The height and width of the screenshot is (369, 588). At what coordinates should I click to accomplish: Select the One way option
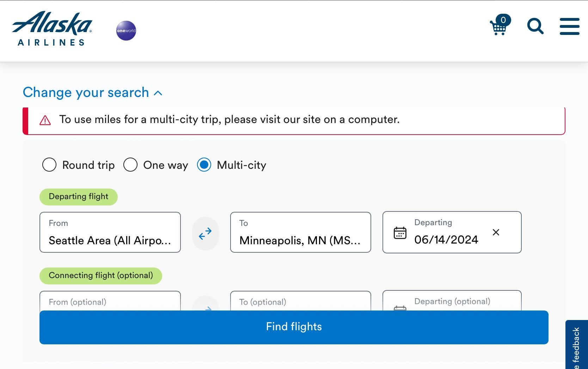(130, 165)
